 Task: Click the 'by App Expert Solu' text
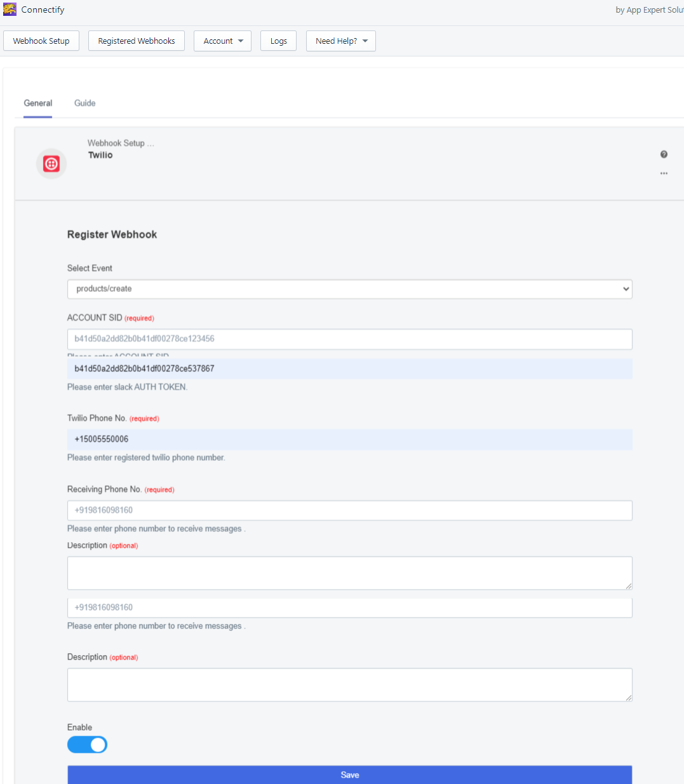650,10
